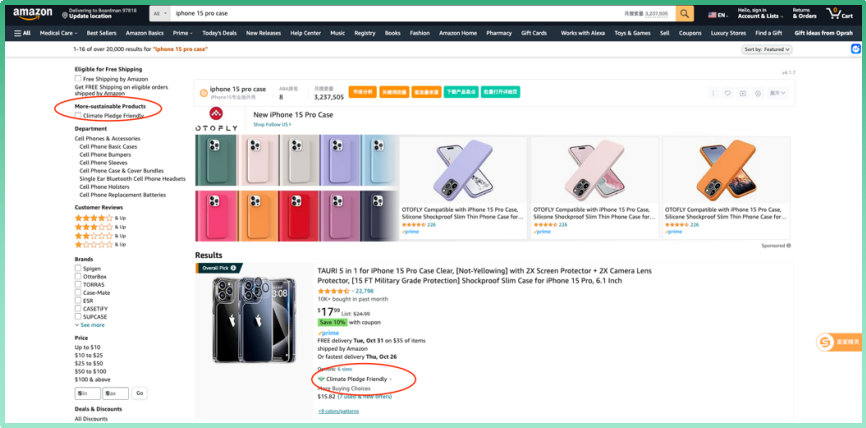
Task: Open the TAURI 5 in 1 case listing title
Action: (470, 275)
